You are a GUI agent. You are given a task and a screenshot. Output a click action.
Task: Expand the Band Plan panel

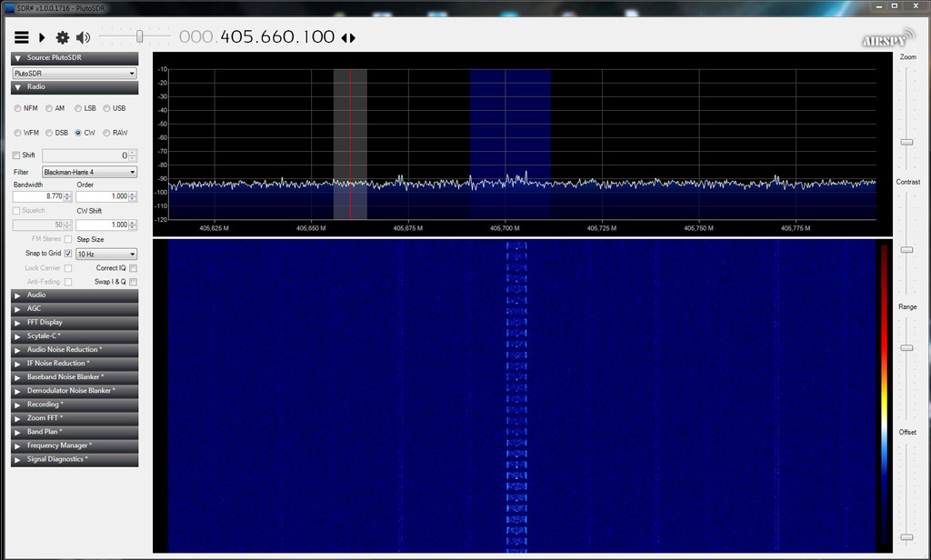pyautogui.click(x=75, y=432)
